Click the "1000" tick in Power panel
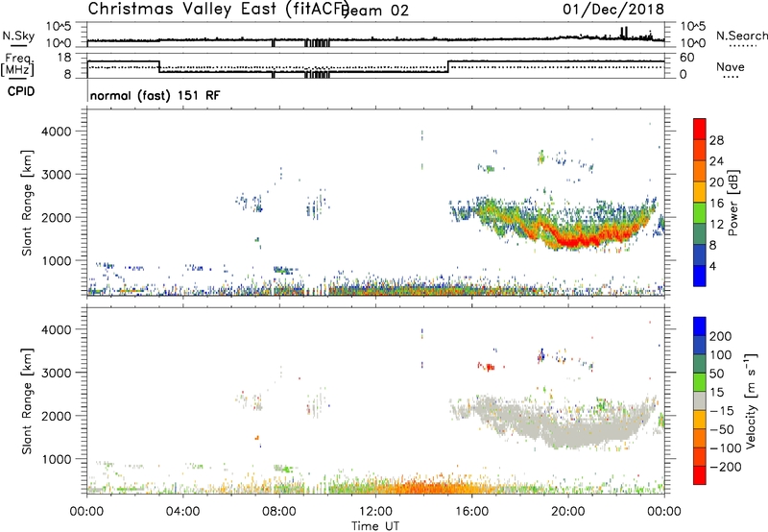Viewport: 768px width, 532px height. pos(57,260)
